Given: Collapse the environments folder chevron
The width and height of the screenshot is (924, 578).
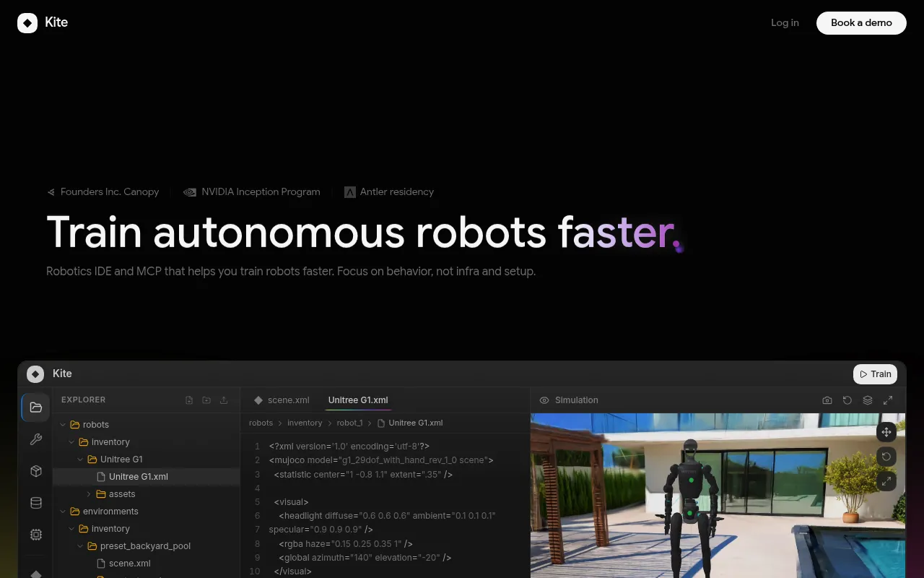Looking at the screenshot, I should coord(63,512).
